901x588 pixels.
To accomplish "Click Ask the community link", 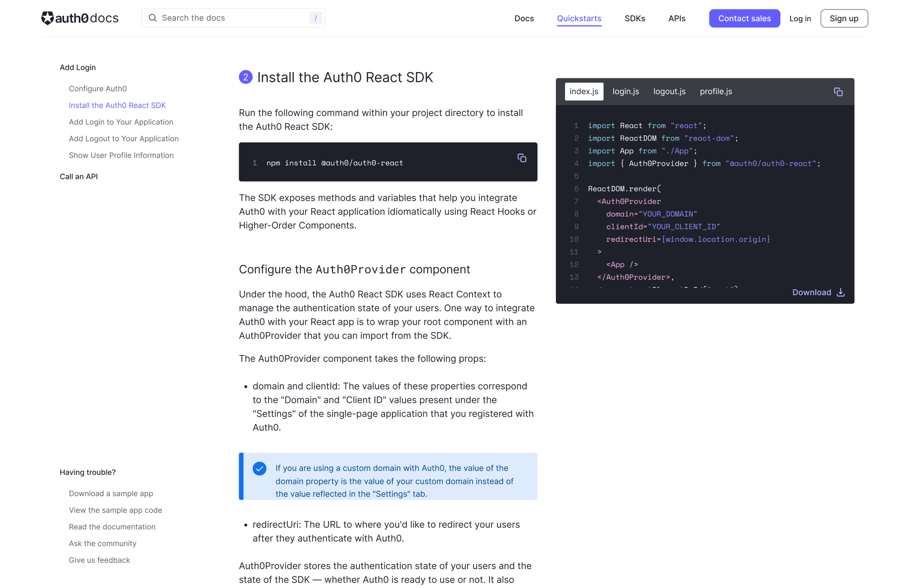I will (x=102, y=544).
